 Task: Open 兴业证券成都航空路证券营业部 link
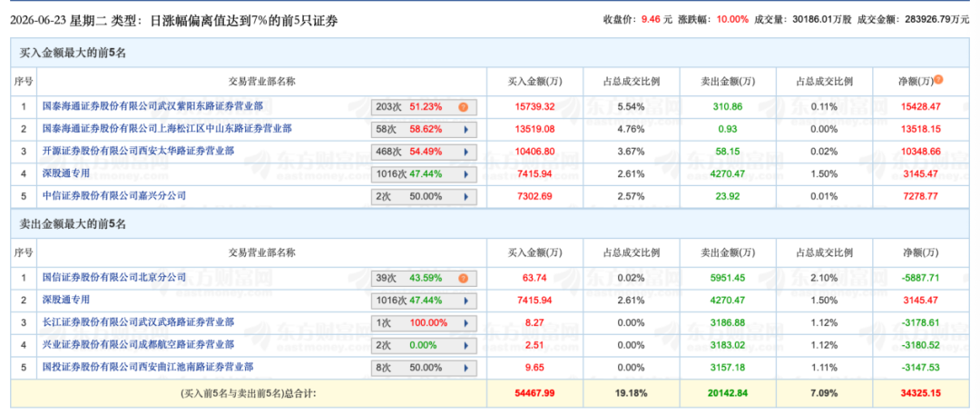(x=138, y=343)
